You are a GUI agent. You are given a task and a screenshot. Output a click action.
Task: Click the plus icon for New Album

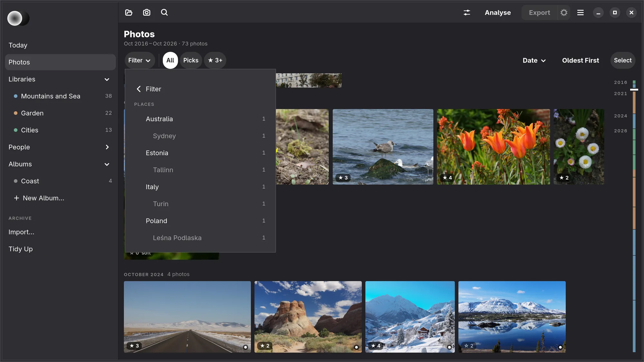(x=16, y=198)
